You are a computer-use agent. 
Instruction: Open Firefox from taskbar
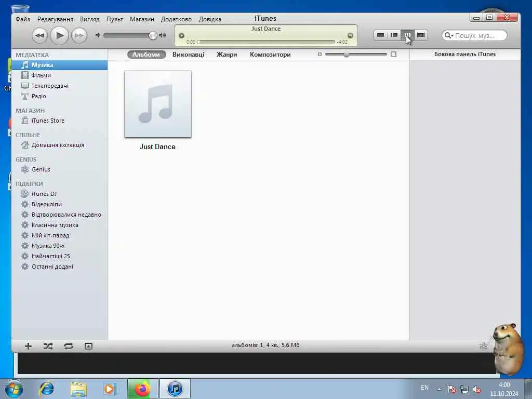142,389
